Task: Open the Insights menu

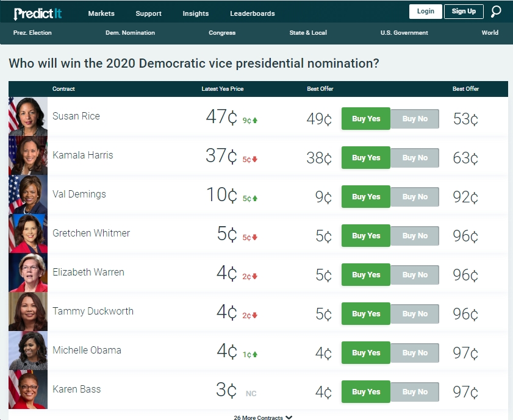Action: click(196, 13)
